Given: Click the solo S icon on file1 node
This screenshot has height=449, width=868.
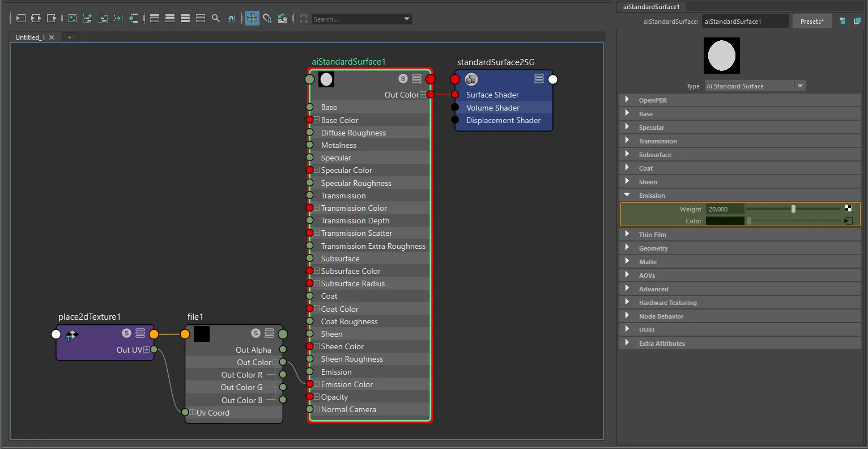Looking at the screenshot, I should tap(256, 333).
